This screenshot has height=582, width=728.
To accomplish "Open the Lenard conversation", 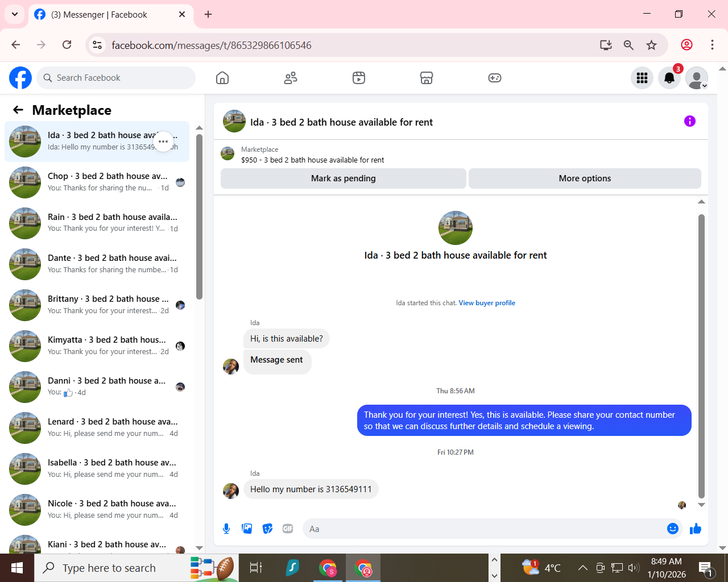I will coord(97,428).
